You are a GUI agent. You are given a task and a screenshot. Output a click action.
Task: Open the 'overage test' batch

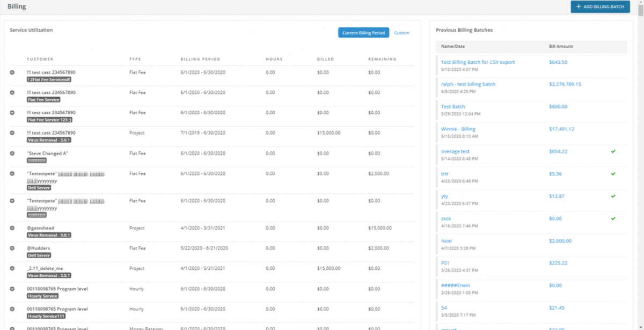tap(455, 152)
